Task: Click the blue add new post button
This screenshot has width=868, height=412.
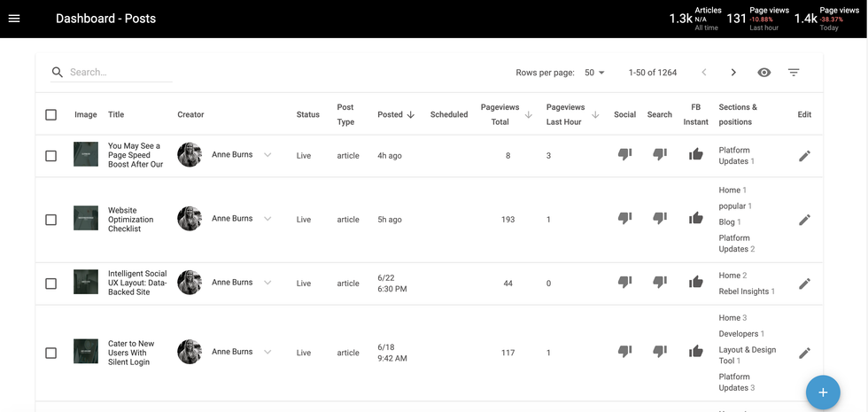Action: (x=822, y=392)
